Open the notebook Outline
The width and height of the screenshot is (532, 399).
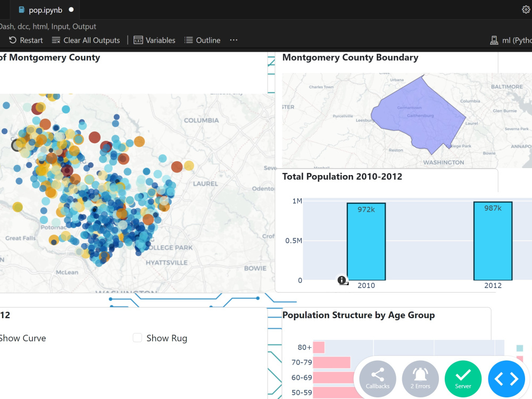coord(202,40)
